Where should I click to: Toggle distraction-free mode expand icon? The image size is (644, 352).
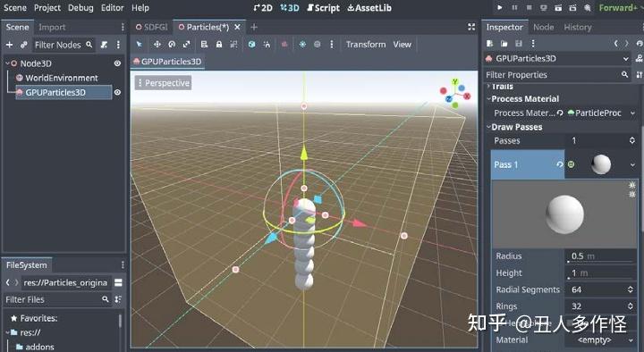tap(471, 27)
